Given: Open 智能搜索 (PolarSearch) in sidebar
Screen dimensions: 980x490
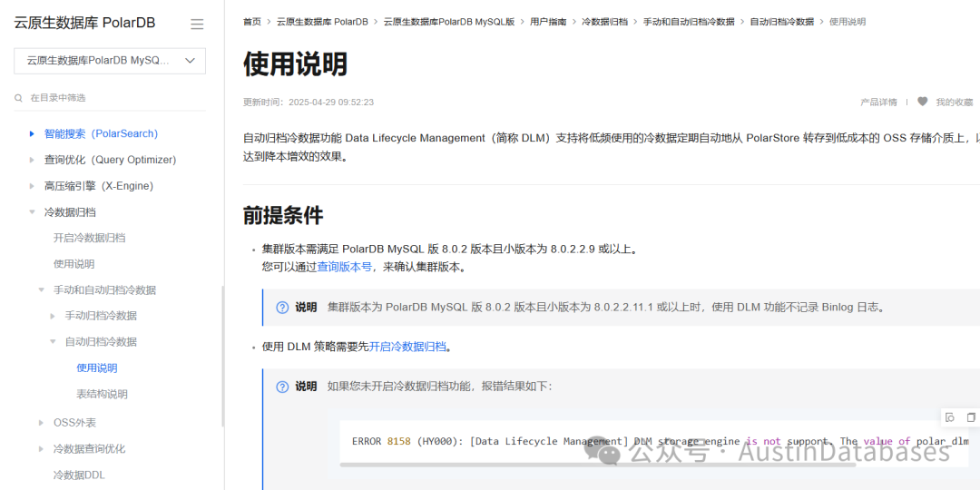Looking at the screenshot, I should [102, 133].
